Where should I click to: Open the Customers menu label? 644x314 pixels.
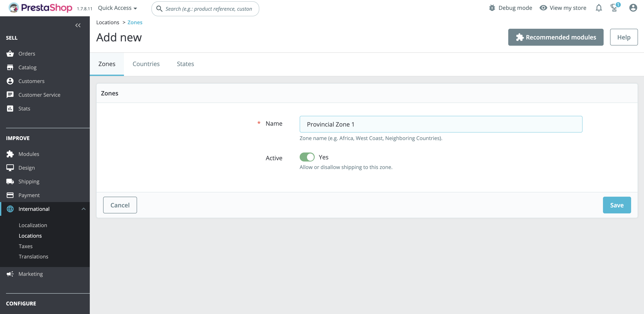32,81
